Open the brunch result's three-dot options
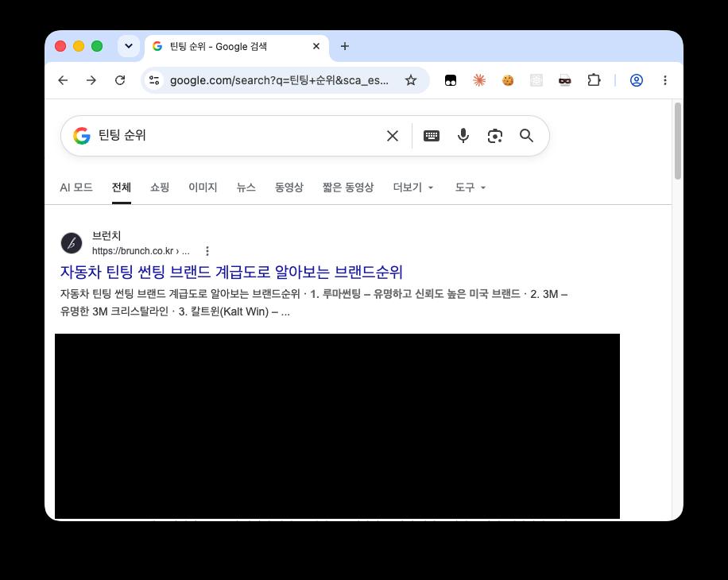728x580 pixels. click(207, 251)
